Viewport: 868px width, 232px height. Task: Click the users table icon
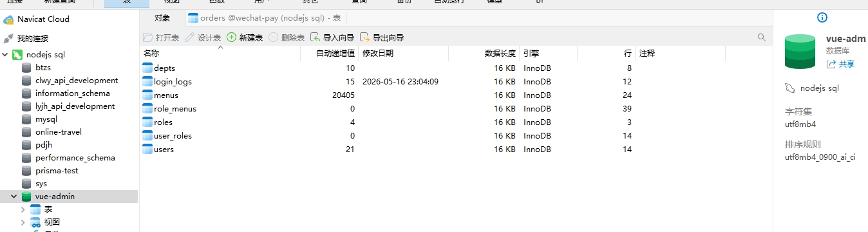pyautogui.click(x=147, y=149)
